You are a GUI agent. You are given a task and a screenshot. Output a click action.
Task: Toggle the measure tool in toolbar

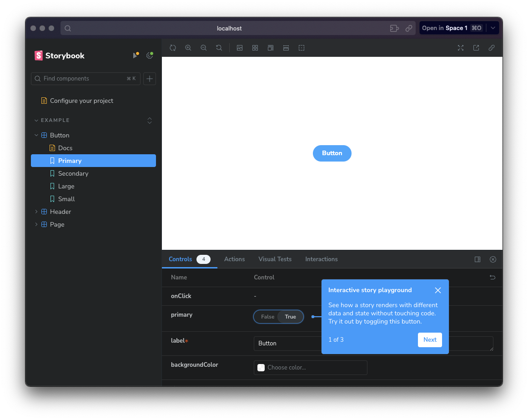point(286,48)
